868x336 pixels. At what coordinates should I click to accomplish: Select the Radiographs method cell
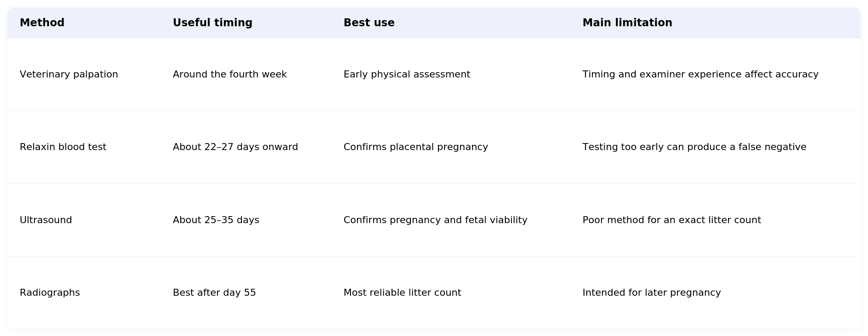coord(50,293)
